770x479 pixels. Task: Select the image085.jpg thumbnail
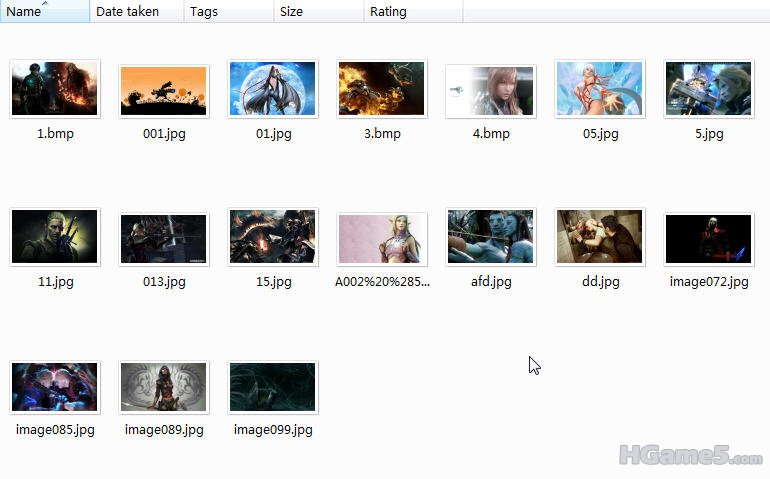(55, 387)
